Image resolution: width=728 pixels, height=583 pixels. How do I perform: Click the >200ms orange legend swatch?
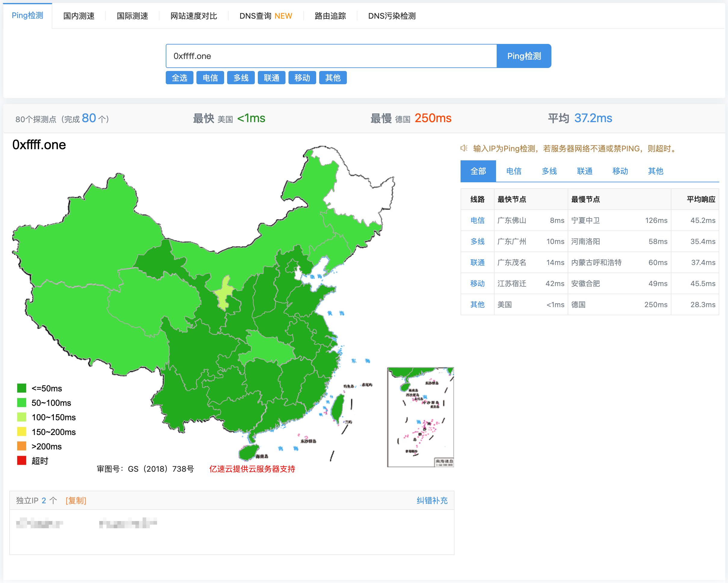(22, 446)
